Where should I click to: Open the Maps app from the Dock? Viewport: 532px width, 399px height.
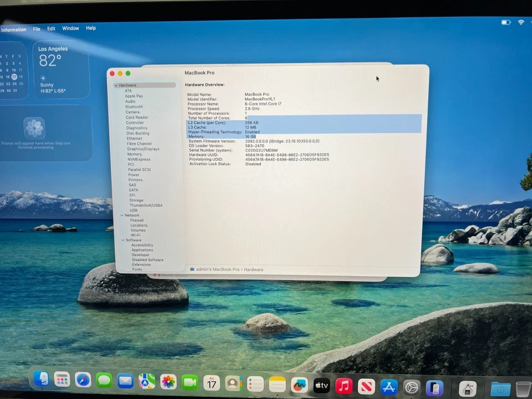(147, 382)
